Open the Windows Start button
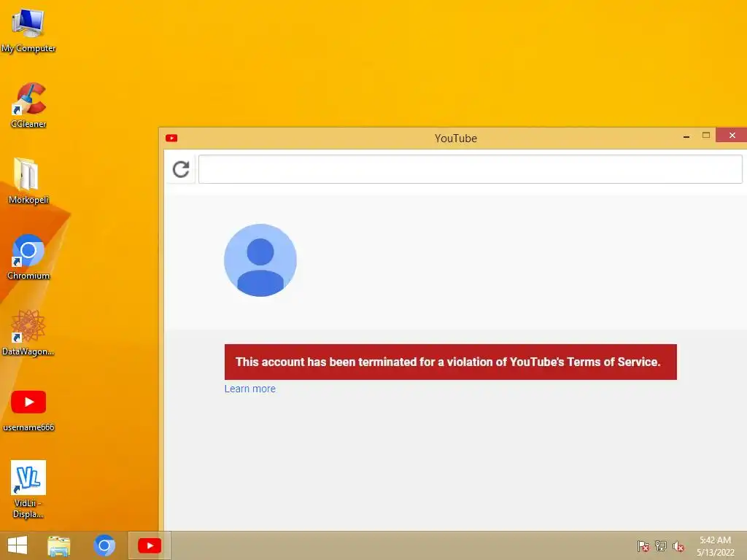The width and height of the screenshot is (747, 560). (x=18, y=545)
